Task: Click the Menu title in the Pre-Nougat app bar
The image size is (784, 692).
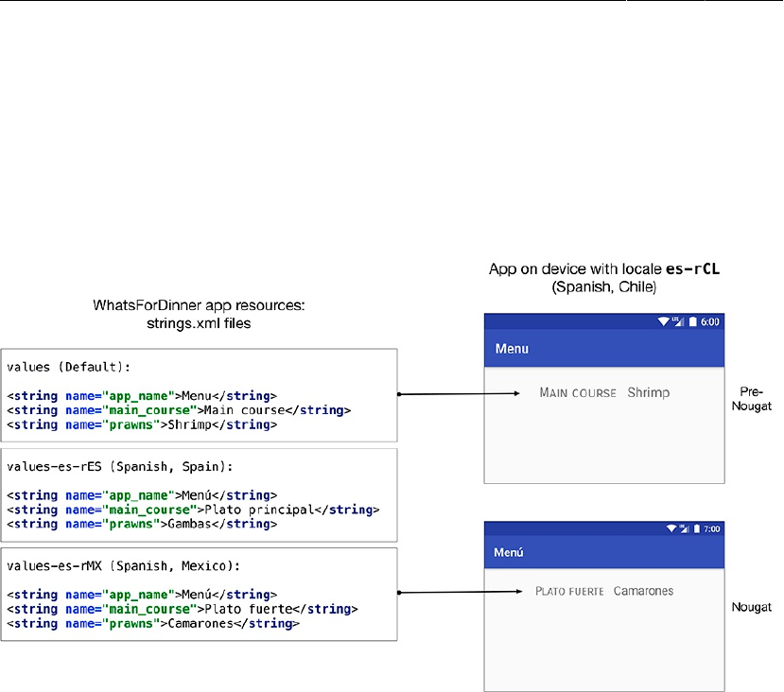Action: [513, 349]
